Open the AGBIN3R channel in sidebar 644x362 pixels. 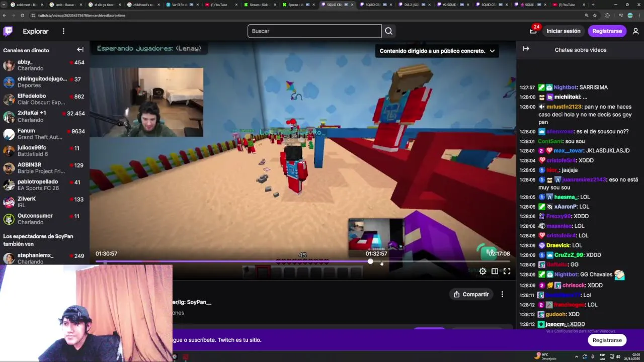[45, 168]
